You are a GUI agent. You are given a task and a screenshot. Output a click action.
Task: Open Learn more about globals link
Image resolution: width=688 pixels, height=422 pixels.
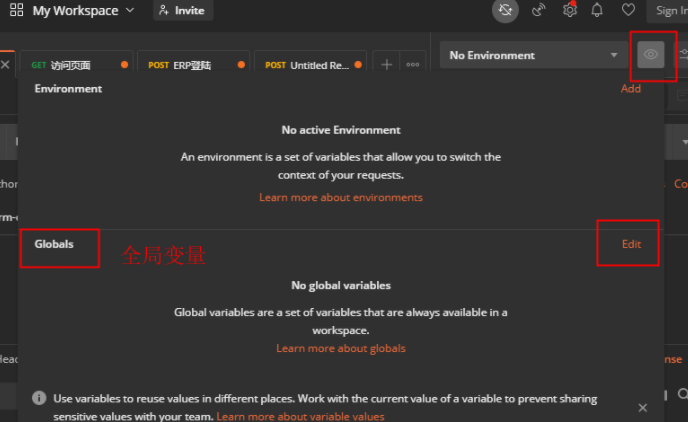click(340, 348)
